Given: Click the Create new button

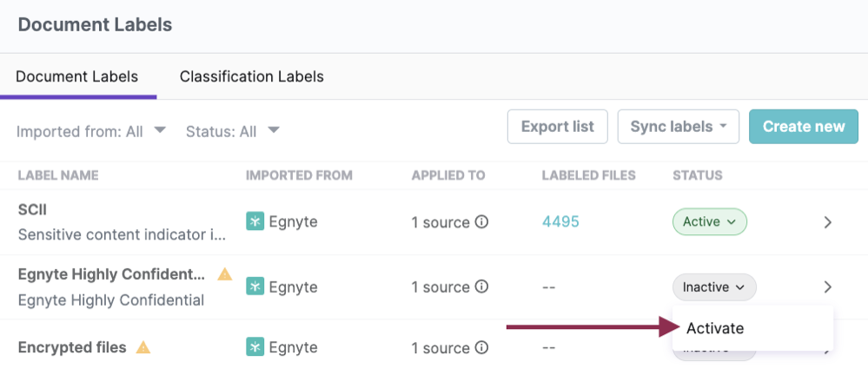Looking at the screenshot, I should (803, 127).
